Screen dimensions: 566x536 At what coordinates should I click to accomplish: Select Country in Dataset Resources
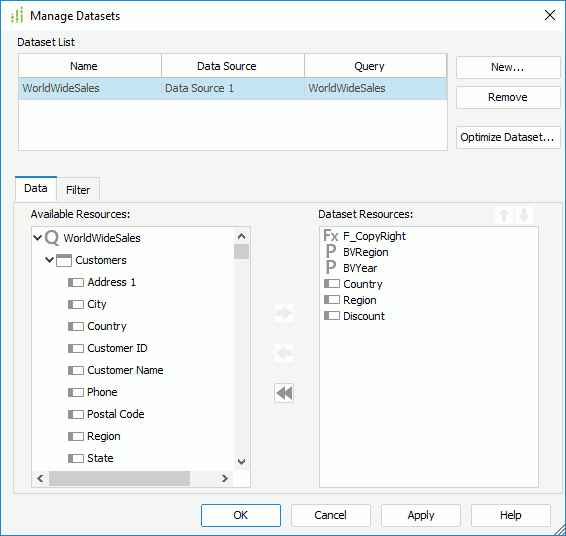coord(363,284)
